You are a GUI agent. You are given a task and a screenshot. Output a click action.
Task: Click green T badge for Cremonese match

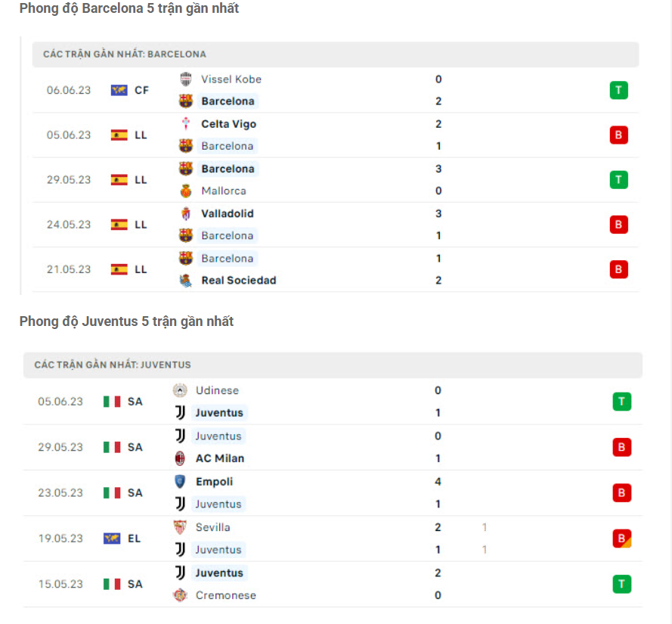pos(621,584)
